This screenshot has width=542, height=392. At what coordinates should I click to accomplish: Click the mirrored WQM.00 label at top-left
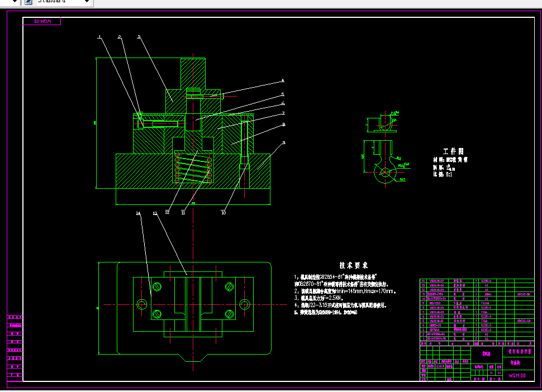coord(42,21)
